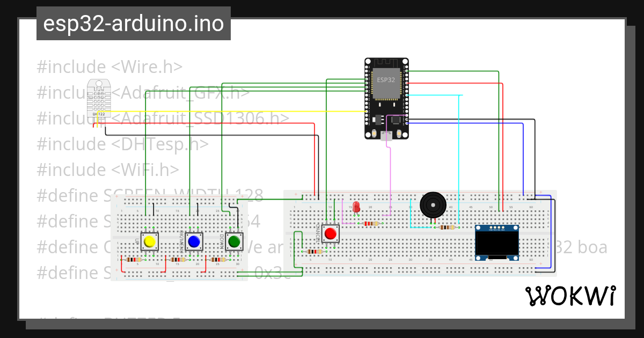Screen dimensions: 644x338
Task: Click the Wokwi logo
Action: pyautogui.click(x=570, y=296)
